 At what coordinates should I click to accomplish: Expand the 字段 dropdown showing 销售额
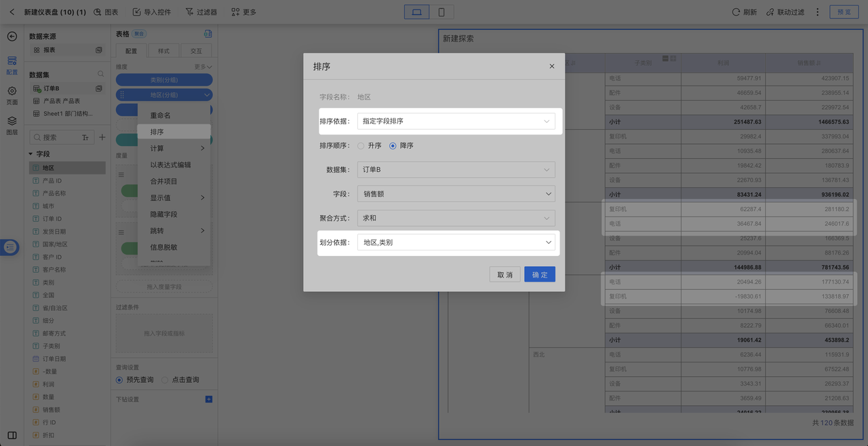tap(456, 194)
